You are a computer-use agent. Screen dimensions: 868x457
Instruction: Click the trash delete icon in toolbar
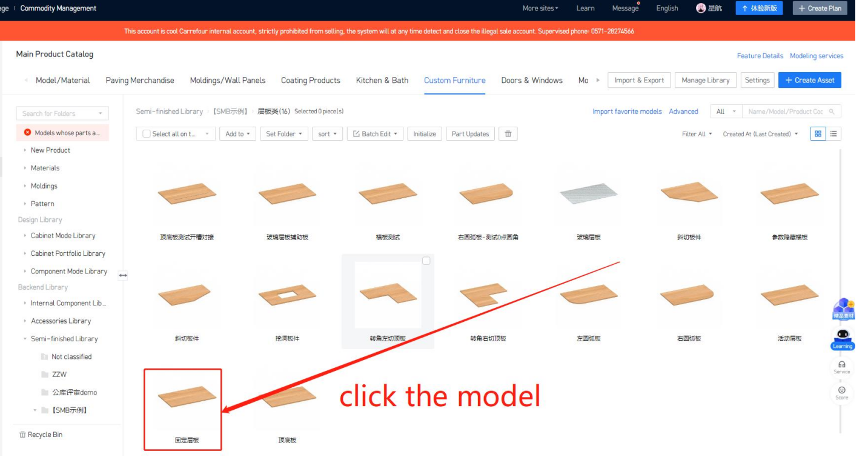[508, 134]
